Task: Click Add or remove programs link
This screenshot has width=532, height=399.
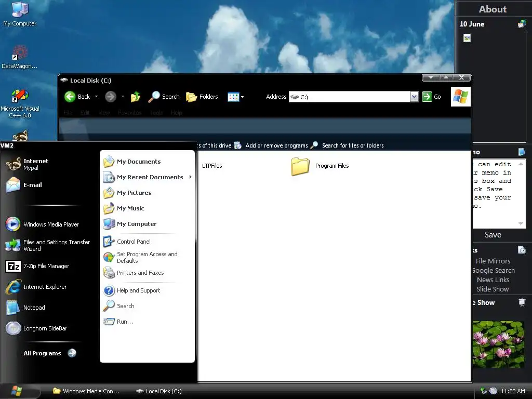Action: (271, 145)
